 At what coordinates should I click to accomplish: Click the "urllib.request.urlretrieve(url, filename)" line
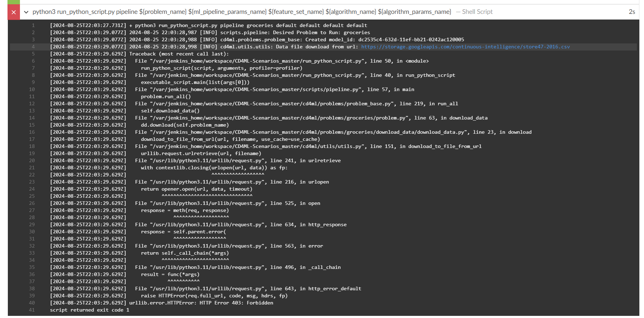coord(201,154)
